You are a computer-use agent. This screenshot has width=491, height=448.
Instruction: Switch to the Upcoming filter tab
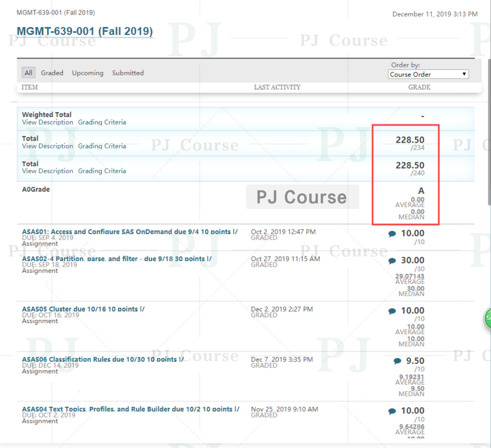(x=88, y=73)
